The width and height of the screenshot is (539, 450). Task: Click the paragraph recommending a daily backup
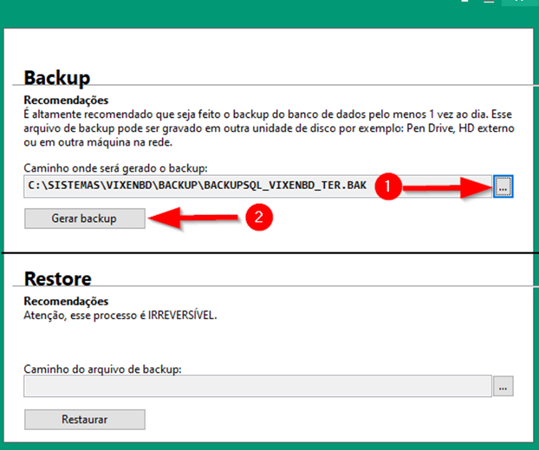point(269,128)
